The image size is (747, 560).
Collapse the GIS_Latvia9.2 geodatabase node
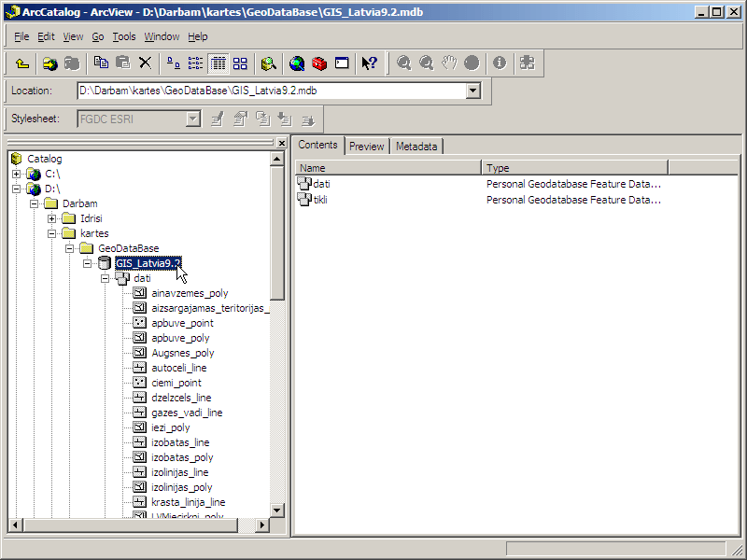click(87, 263)
